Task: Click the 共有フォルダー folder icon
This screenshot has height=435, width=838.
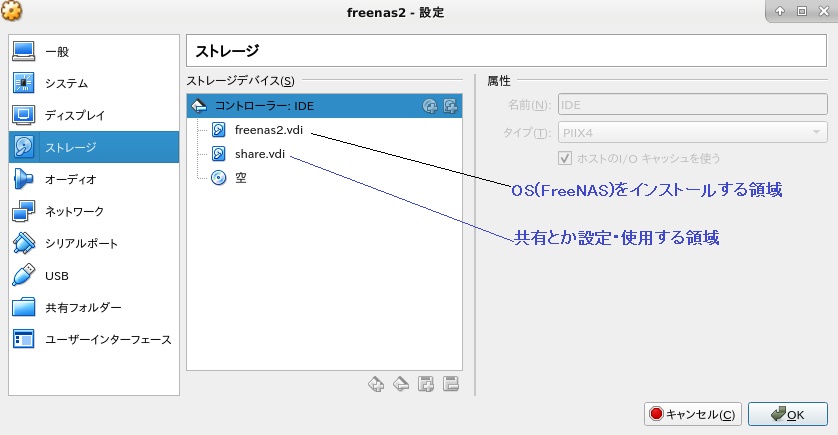Action: (24, 307)
